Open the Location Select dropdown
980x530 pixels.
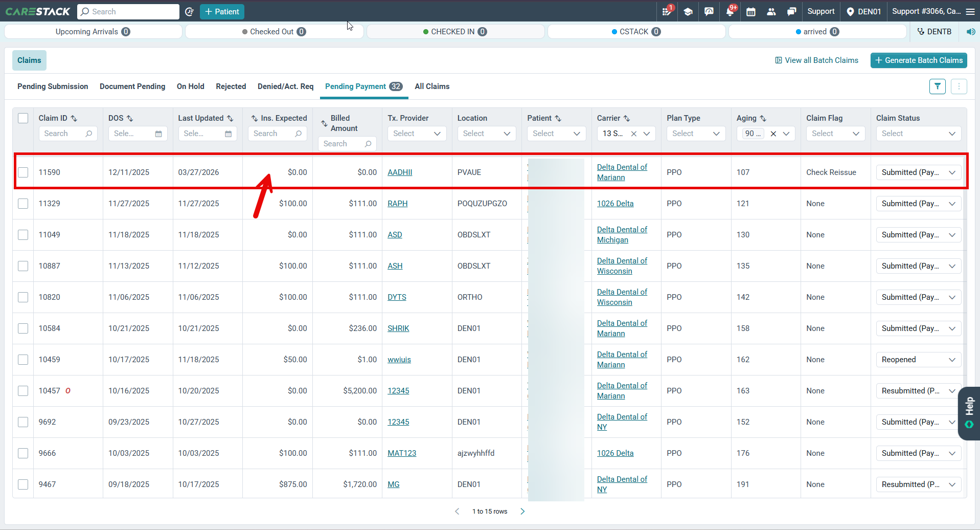[487, 134]
